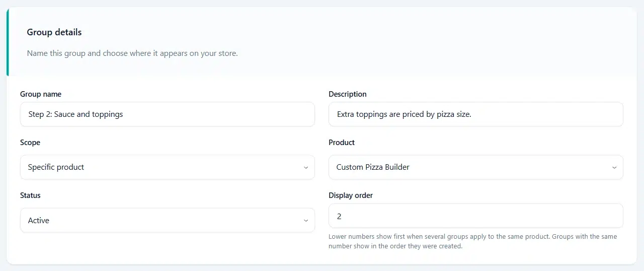
Task: Click the Group details heading
Action: tap(54, 32)
